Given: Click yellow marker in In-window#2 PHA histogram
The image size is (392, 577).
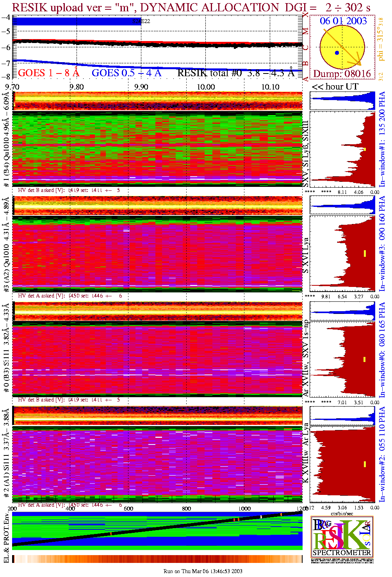Looking at the screenshot, I should (x=365, y=464).
